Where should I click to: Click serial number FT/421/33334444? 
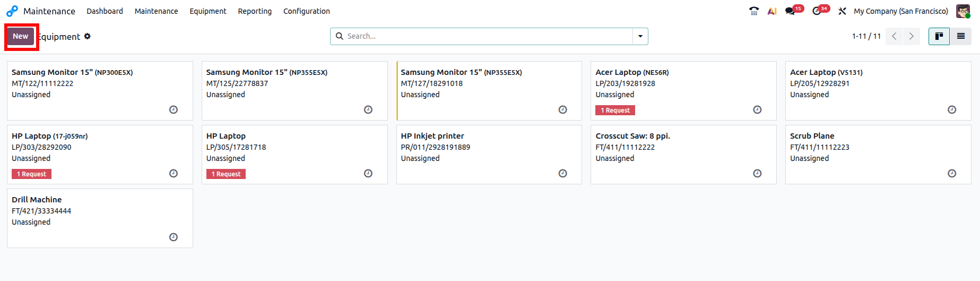click(41, 211)
